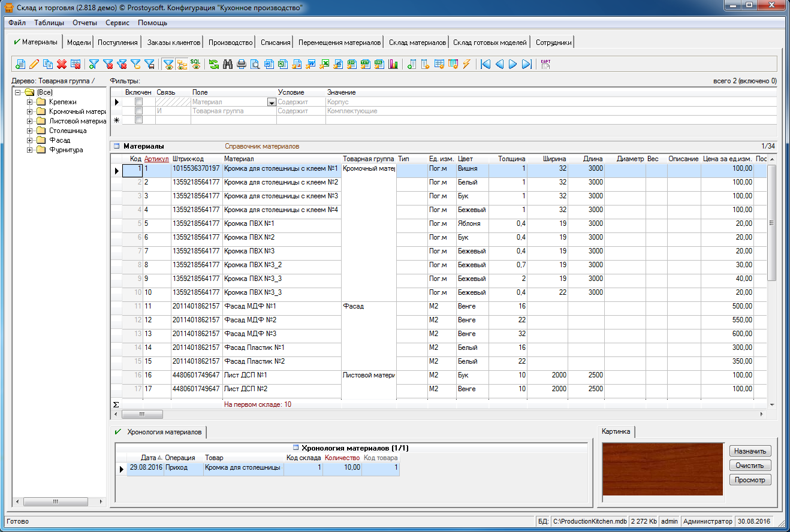Open search with the binoculars icon
This screenshot has height=532, width=790.
tap(228, 65)
